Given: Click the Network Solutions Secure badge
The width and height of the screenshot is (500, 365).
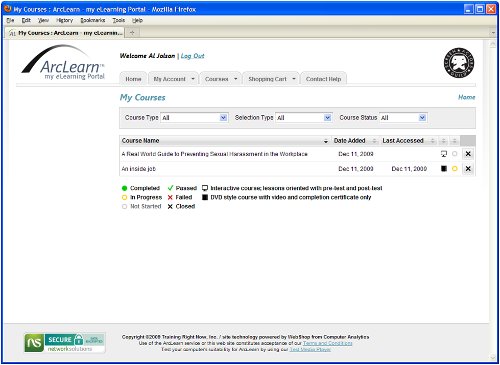Looking at the screenshot, I should [x=64, y=343].
